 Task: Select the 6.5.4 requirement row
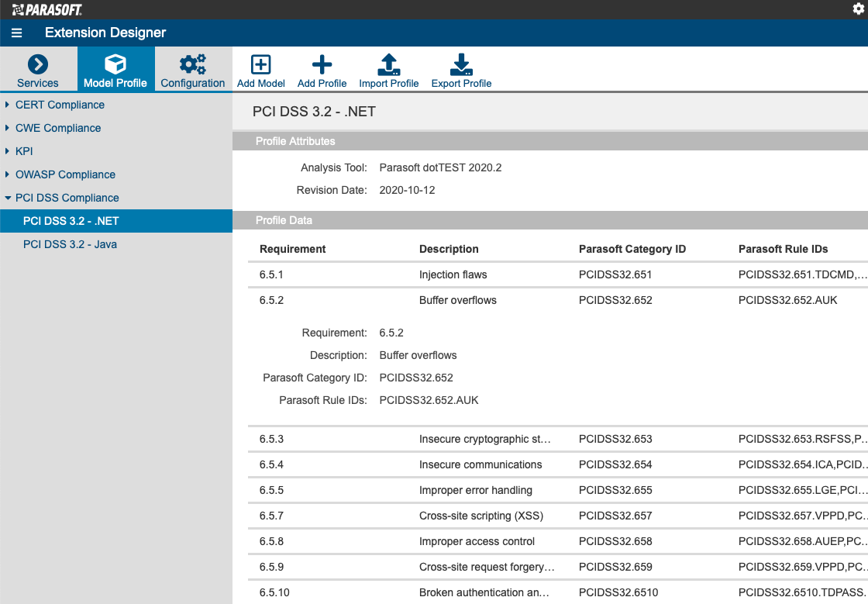(x=558, y=464)
